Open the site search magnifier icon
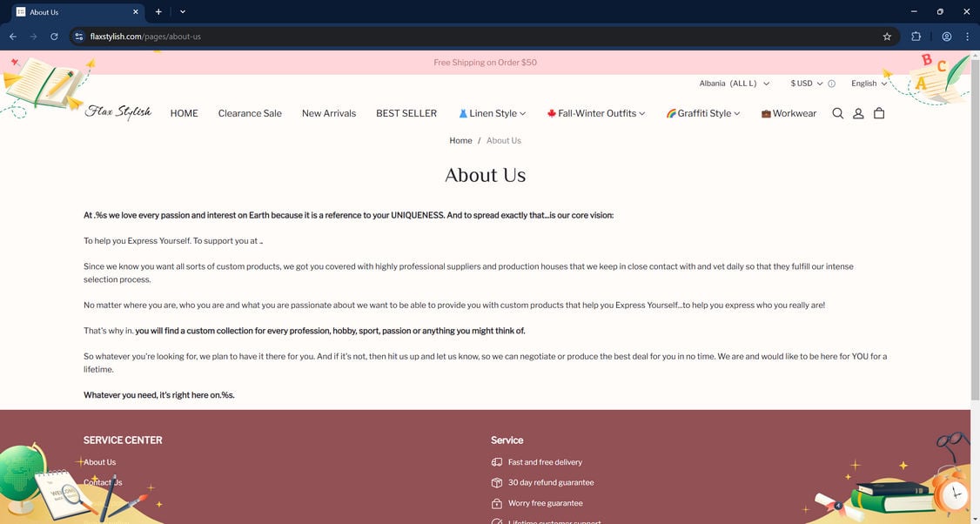Screen dimensions: 980x524 click(x=837, y=113)
